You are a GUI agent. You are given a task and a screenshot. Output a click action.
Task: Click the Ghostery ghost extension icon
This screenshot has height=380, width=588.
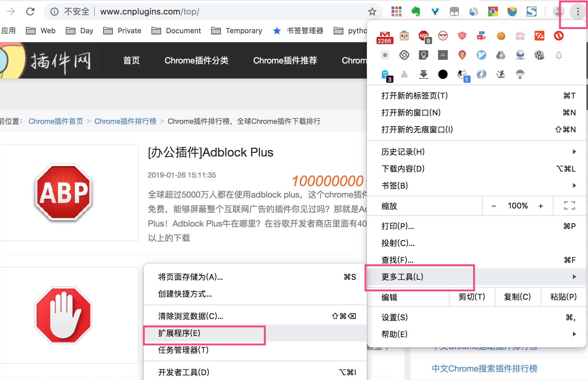pyautogui.click(x=385, y=75)
